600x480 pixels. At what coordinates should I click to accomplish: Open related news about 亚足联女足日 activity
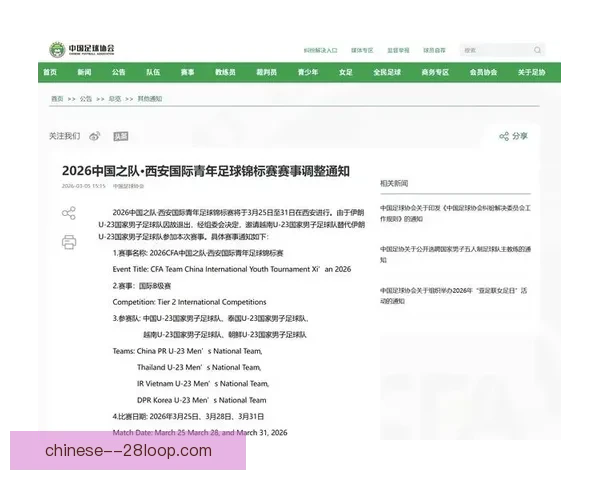coord(453,296)
